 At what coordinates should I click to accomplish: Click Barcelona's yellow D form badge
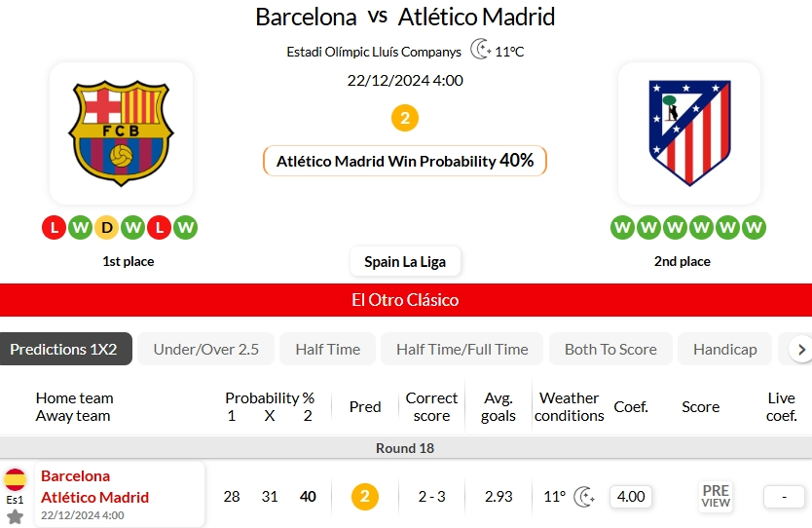(x=107, y=228)
